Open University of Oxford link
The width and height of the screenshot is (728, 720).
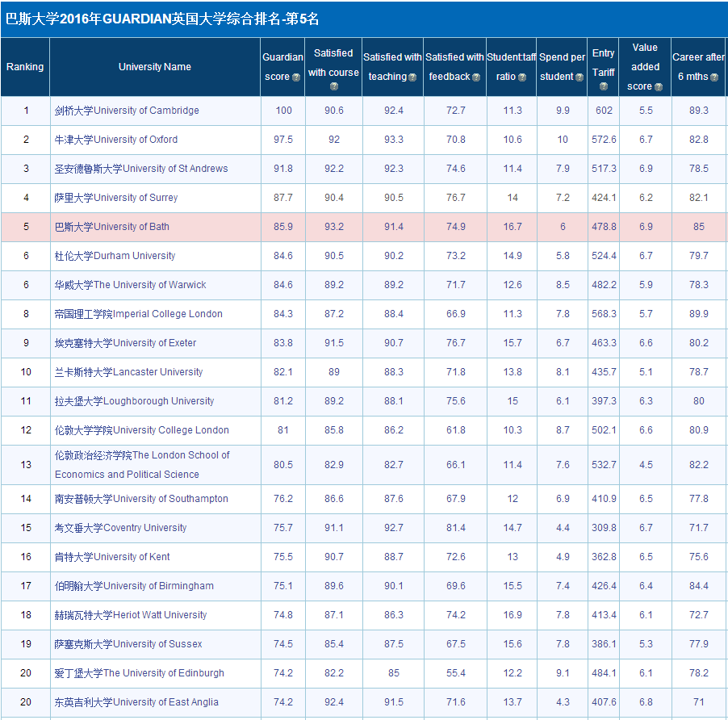click(116, 140)
